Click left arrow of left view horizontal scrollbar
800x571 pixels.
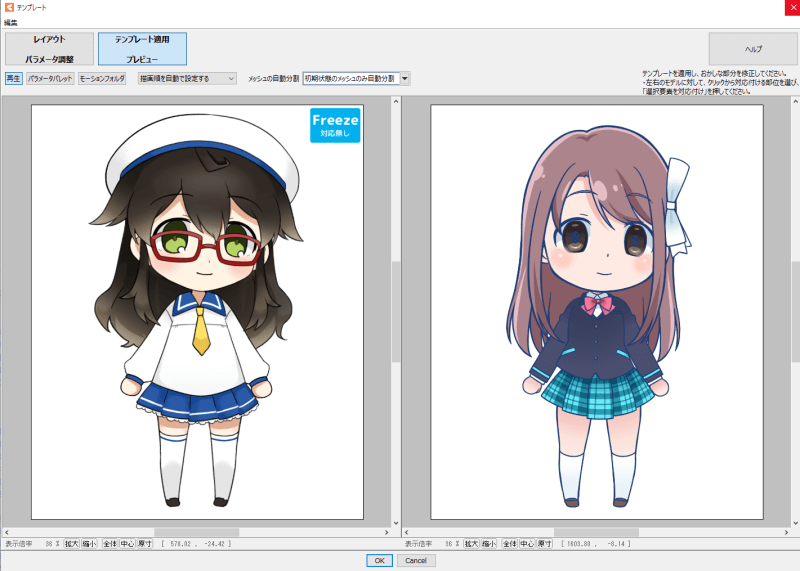[7, 532]
